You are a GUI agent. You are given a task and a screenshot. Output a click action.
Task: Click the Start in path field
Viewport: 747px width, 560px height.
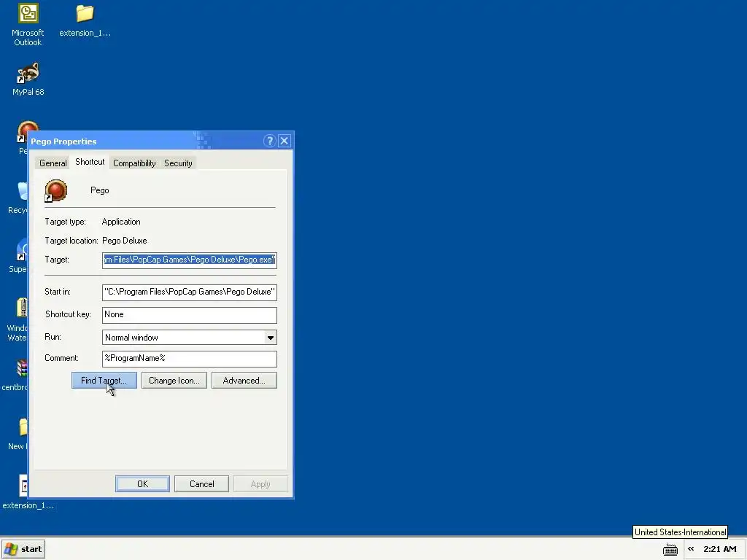(190, 292)
